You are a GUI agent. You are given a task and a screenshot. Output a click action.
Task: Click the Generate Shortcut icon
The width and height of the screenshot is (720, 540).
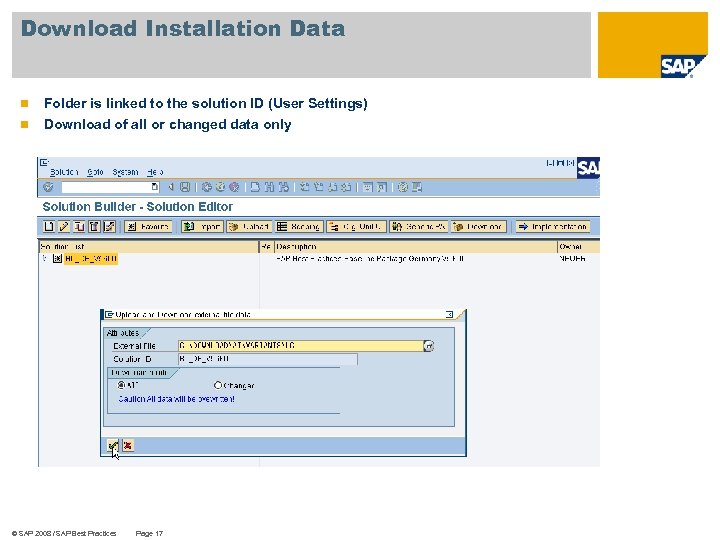click(x=382, y=187)
